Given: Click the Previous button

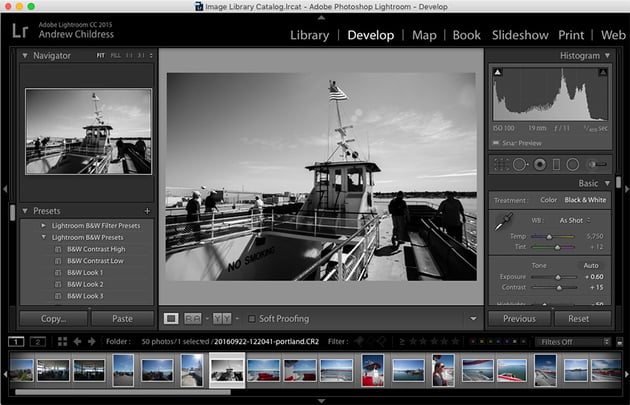Looking at the screenshot, I should point(519,319).
